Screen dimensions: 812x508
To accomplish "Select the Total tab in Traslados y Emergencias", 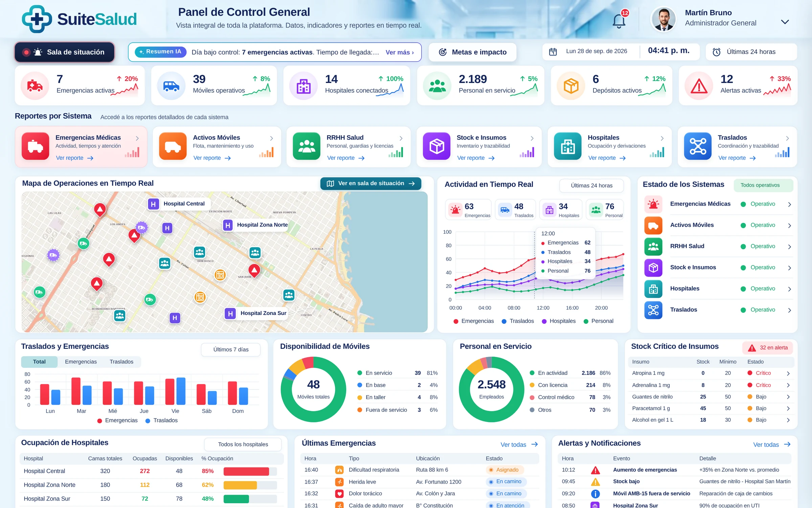I will [39, 362].
